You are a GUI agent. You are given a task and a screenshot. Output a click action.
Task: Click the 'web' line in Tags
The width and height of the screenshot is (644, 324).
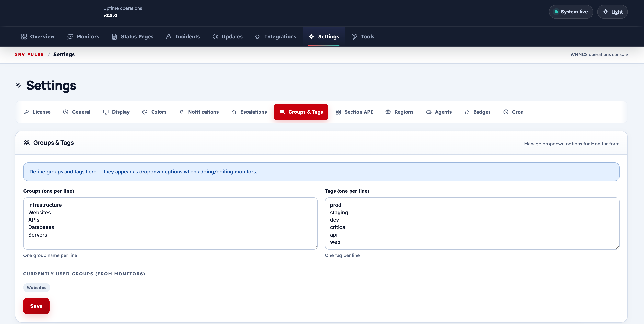pyautogui.click(x=335, y=242)
